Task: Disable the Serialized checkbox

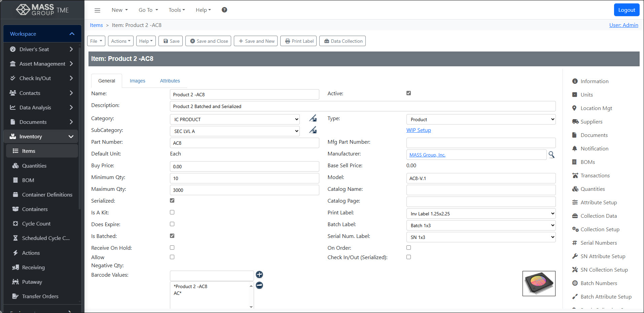Action: [x=172, y=200]
